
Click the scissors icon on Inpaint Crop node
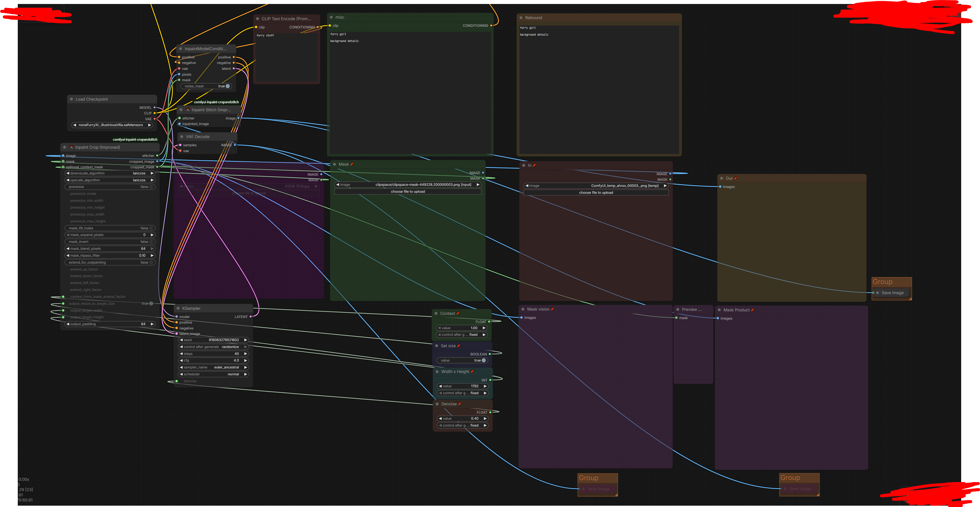coord(71,147)
